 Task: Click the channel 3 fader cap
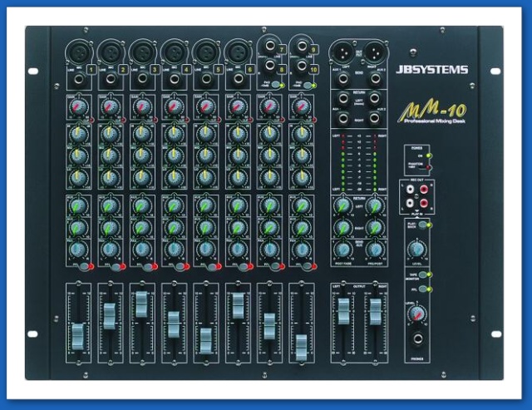(x=141, y=304)
